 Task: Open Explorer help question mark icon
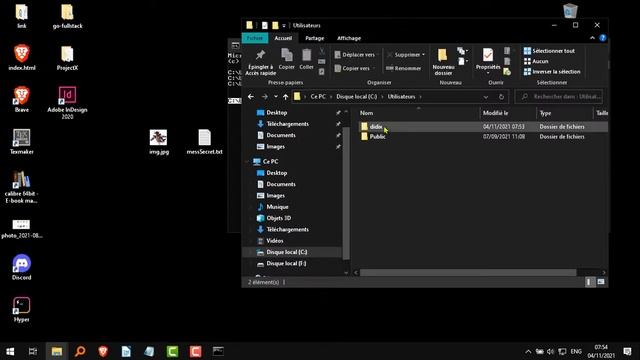(603, 38)
